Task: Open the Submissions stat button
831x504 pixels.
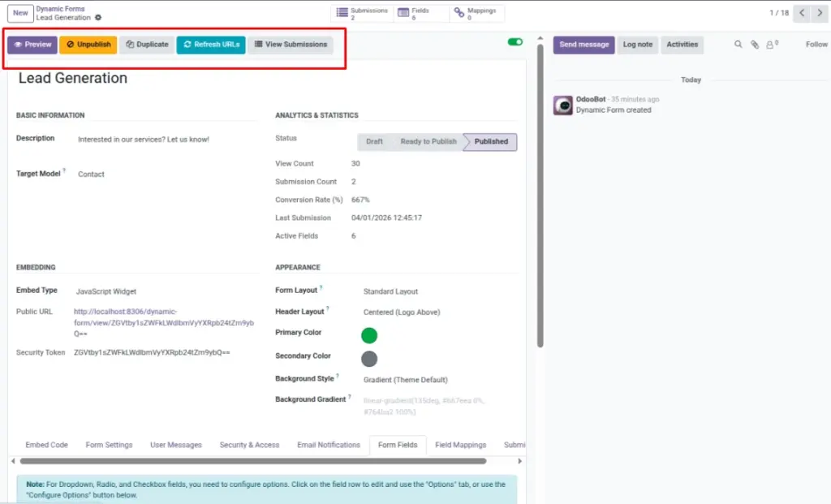Action: (363, 13)
